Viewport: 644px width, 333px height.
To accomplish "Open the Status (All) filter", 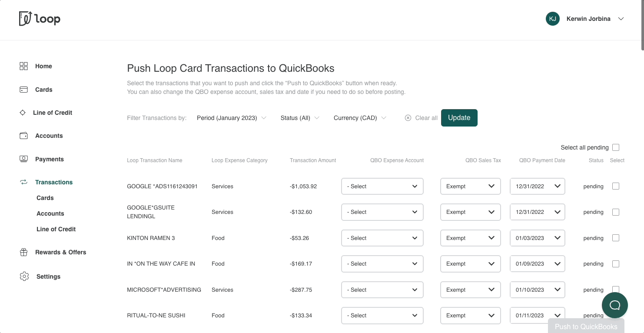I will 300,118.
